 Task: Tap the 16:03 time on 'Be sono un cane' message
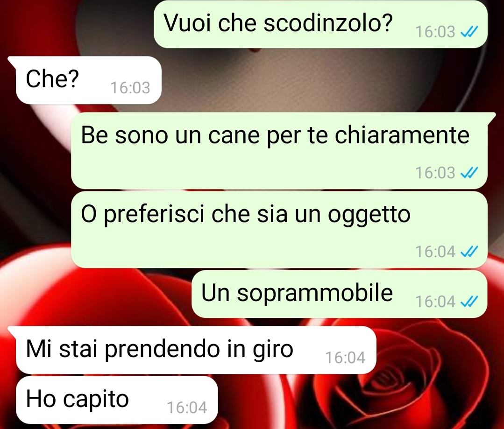tap(435, 173)
